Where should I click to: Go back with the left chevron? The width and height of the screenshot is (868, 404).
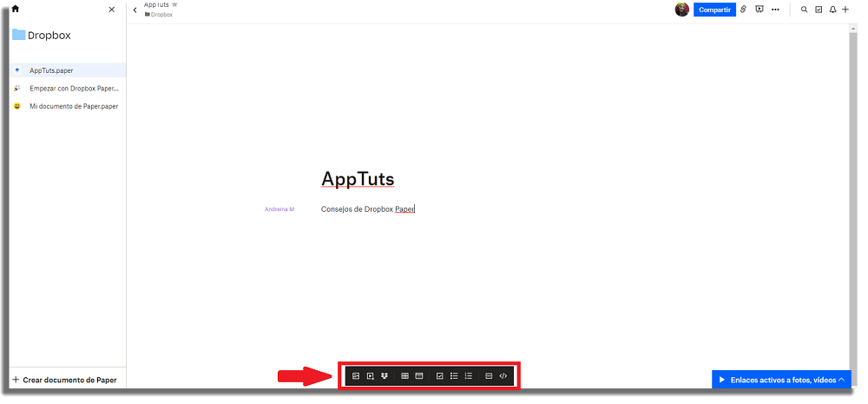[135, 10]
